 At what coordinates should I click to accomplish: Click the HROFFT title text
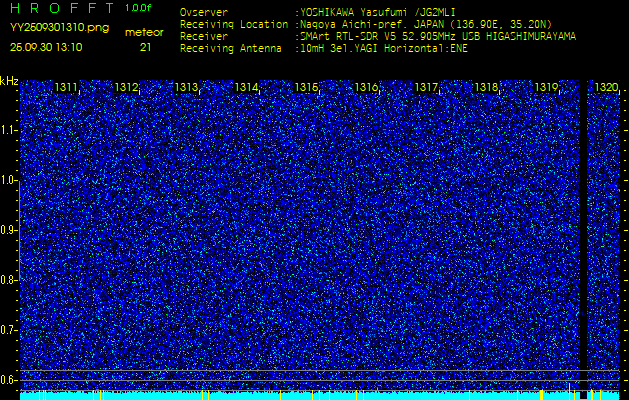coord(60,8)
